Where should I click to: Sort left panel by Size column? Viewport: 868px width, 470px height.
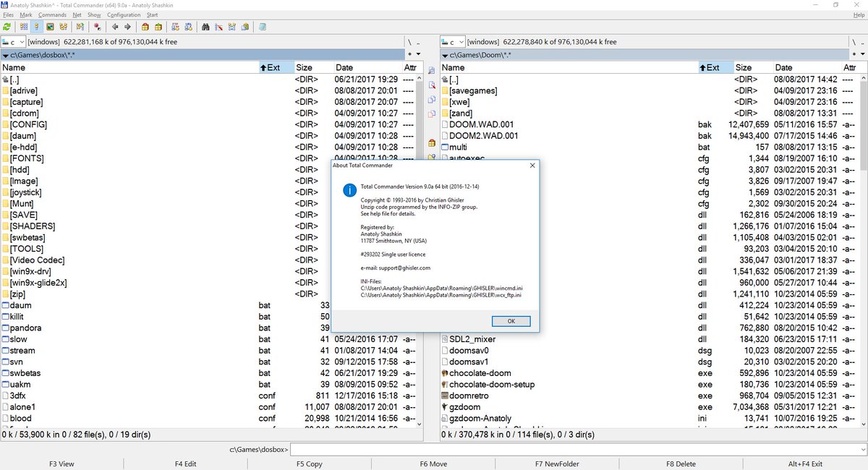(x=312, y=67)
